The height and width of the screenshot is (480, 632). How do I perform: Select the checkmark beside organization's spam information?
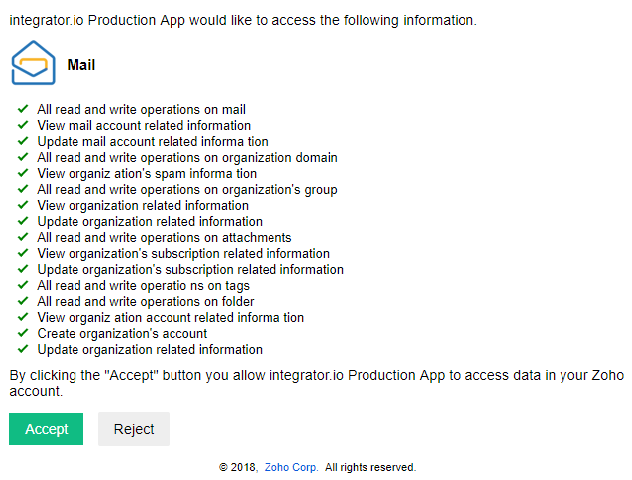[22, 174]
